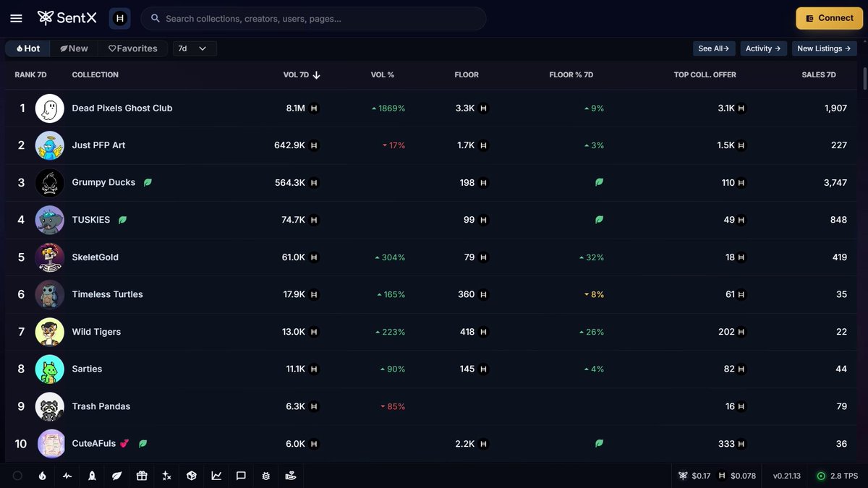The width and height of the screenshot is (868, 488).
Task: Click the leaf icon in bottom toolbar
Action: (x=116, y=476)
